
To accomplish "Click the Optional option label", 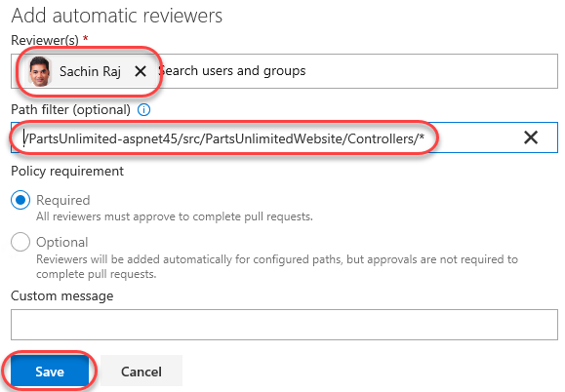I will click(x=62, y=242).
